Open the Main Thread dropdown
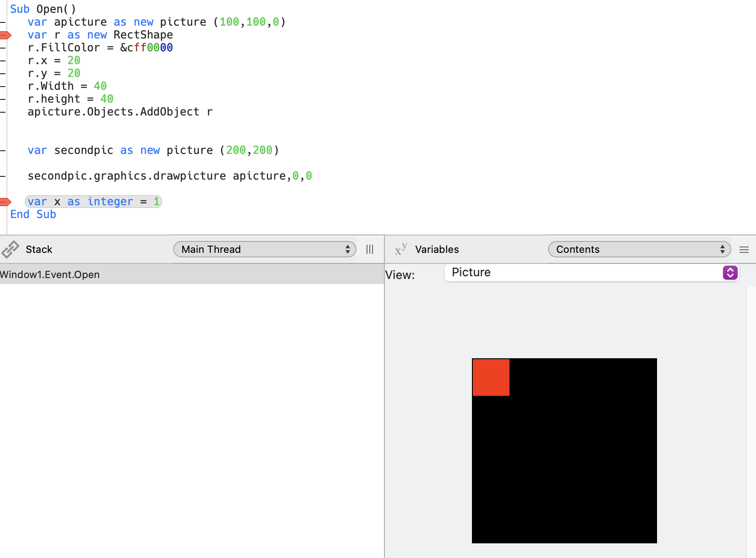 [x=265, y=249]
